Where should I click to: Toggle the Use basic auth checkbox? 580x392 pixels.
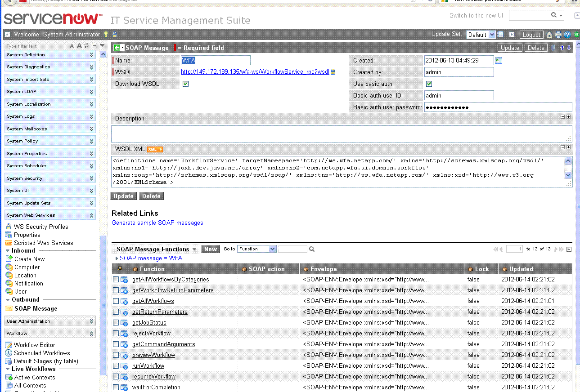click(x=429, y=84)
